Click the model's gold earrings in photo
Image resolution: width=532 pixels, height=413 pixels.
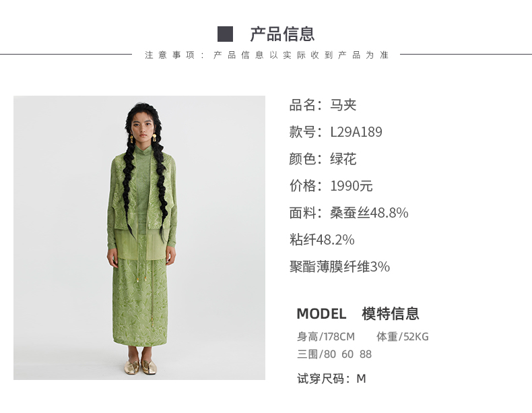(x=143, y=139)
